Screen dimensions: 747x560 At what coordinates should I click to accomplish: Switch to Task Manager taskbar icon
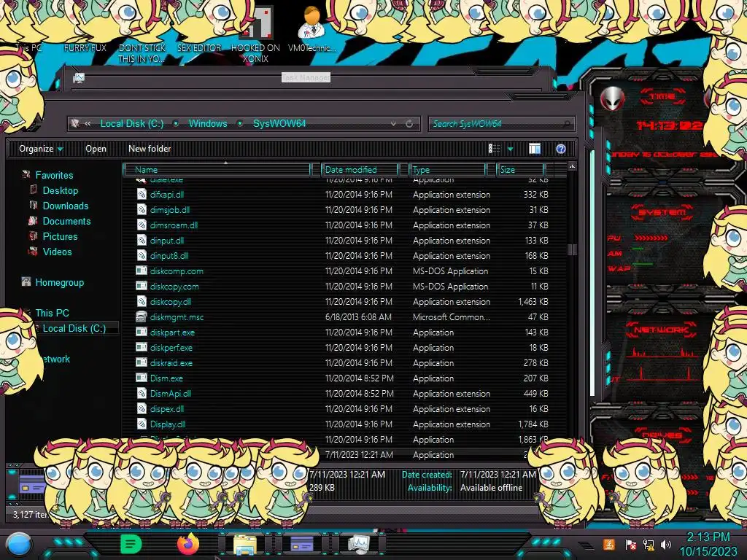(x=358, y=544)
